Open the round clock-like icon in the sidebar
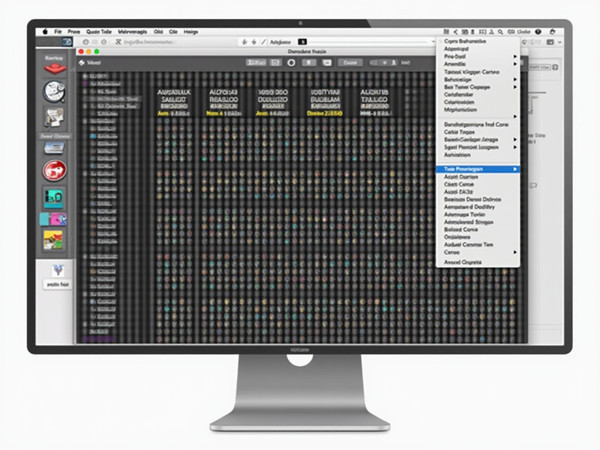 point(54,92)
